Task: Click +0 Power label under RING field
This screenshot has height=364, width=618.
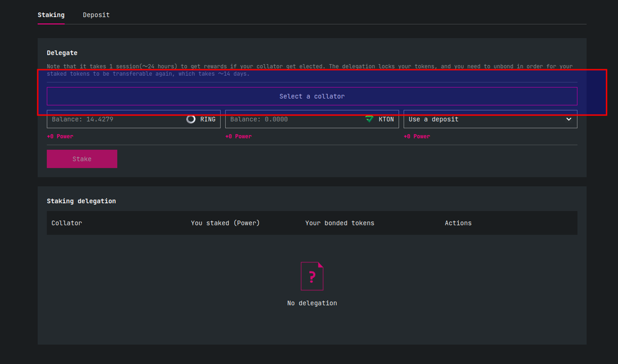Action: pyautogui.click(x=60, y=136)
